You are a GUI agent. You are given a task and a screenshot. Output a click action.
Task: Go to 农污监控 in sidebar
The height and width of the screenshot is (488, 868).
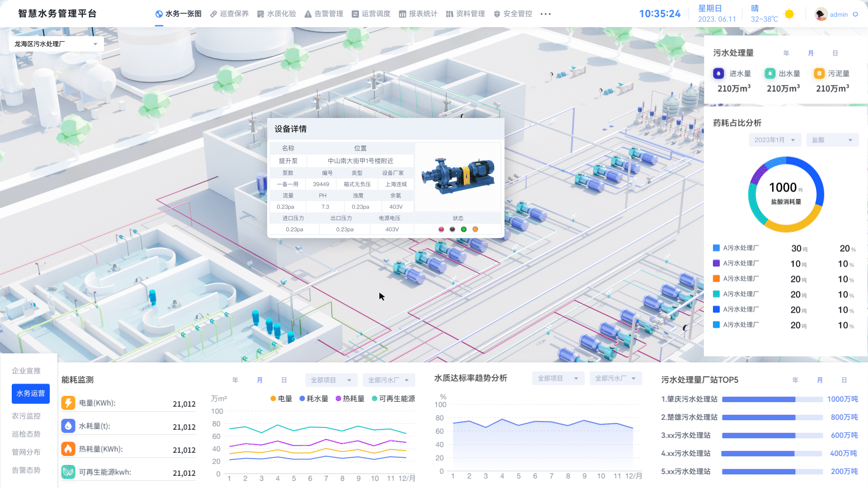click(26, 416)
